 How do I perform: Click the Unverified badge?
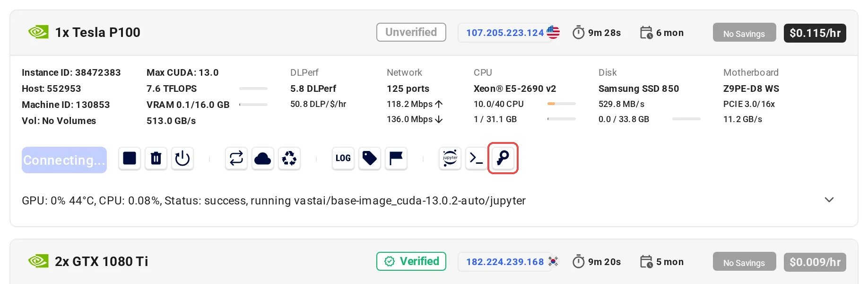click(x=411, y=32)
